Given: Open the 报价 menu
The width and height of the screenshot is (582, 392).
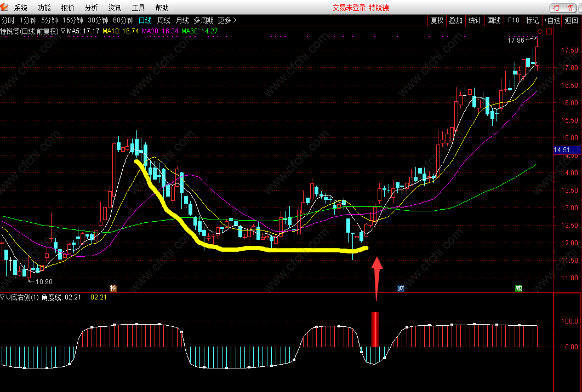Looking at the screenshot, I should click(67, 8).
